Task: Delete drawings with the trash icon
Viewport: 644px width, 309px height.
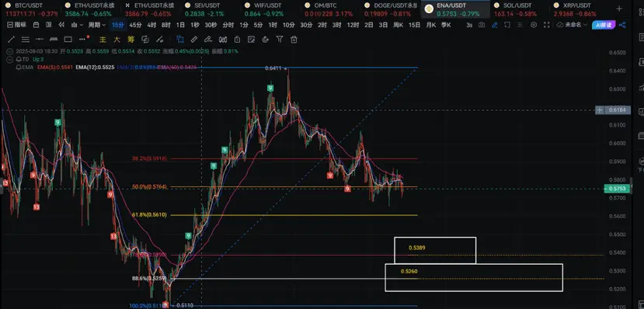Action: tap(294, 40)
